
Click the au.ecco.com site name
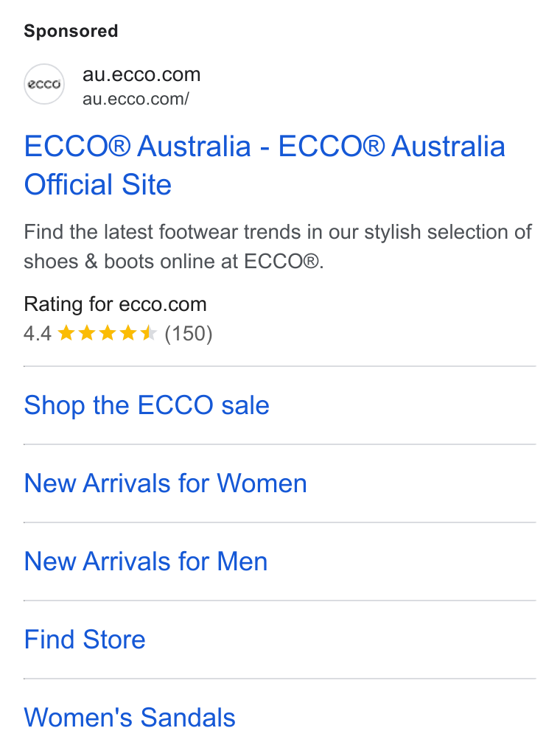coord(141,74)
